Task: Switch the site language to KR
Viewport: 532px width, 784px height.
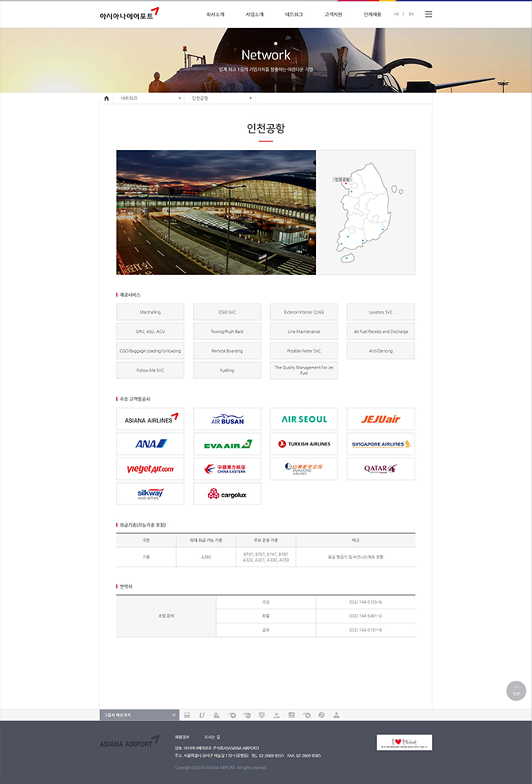Action: coord(396,14)
